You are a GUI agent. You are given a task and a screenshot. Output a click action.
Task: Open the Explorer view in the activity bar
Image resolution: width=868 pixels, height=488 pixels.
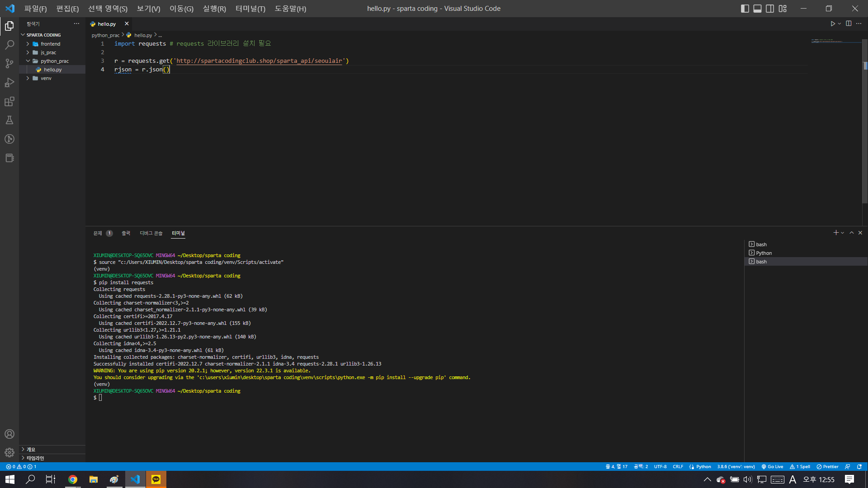pos(9,26)
